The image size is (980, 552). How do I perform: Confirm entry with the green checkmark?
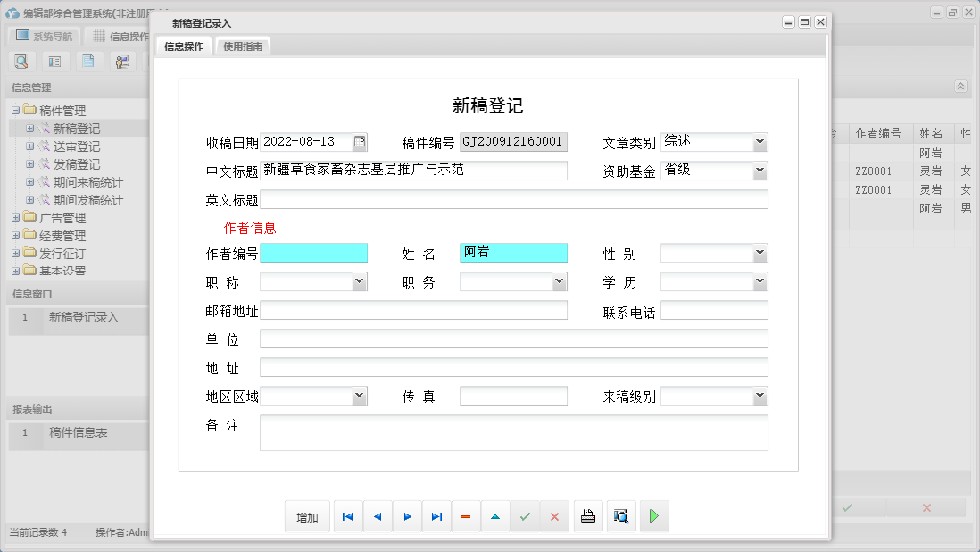point(525,515)
